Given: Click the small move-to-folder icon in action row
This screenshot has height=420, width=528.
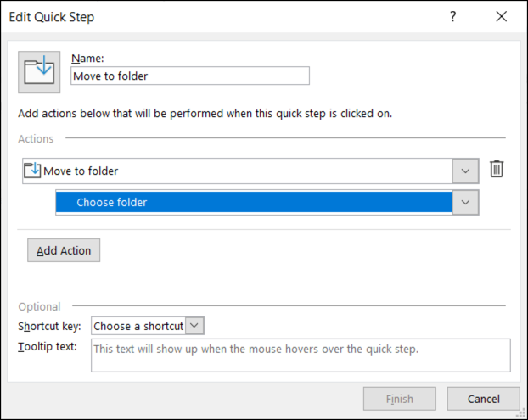Looking at the screenshot, I should 32,171.
